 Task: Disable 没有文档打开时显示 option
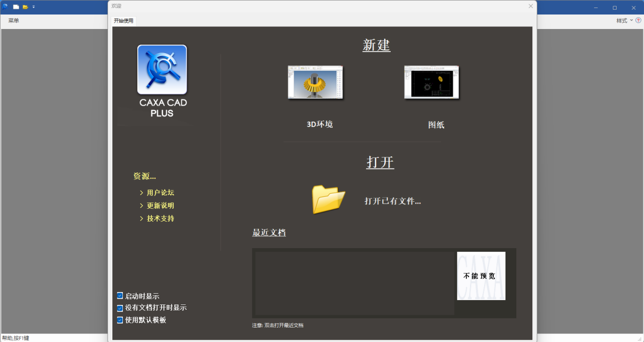click(x=119, y=308)
